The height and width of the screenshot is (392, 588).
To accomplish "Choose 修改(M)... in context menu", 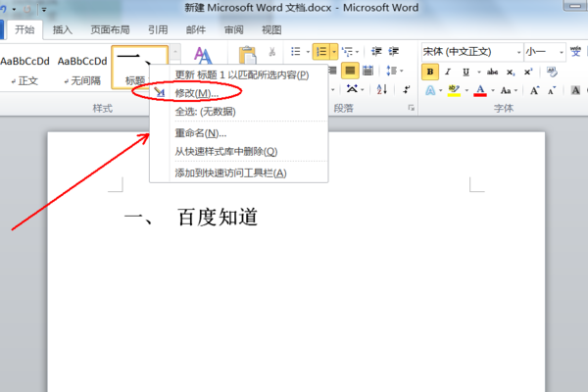I will (239, 93).
